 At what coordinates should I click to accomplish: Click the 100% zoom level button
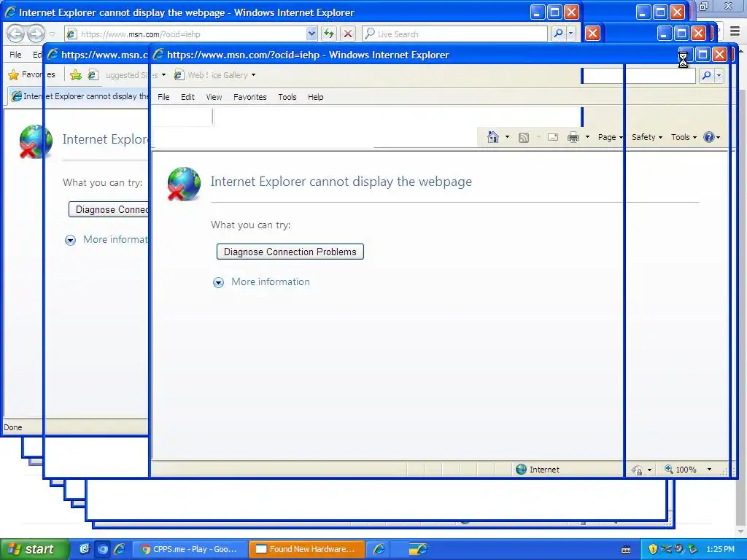(x=681, y=470)
